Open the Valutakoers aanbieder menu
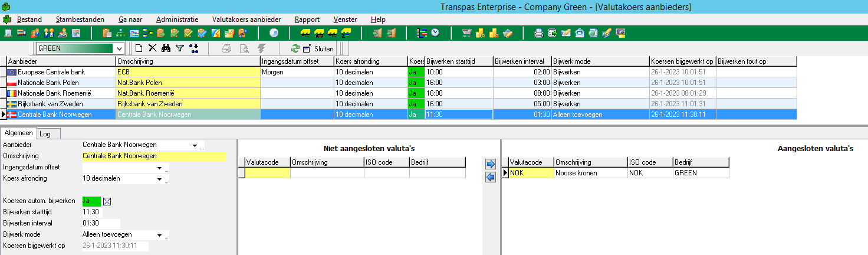 246,19
